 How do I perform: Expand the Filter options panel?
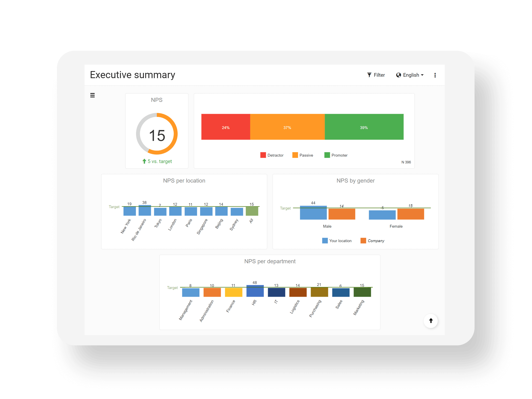[x=375, y=75]
